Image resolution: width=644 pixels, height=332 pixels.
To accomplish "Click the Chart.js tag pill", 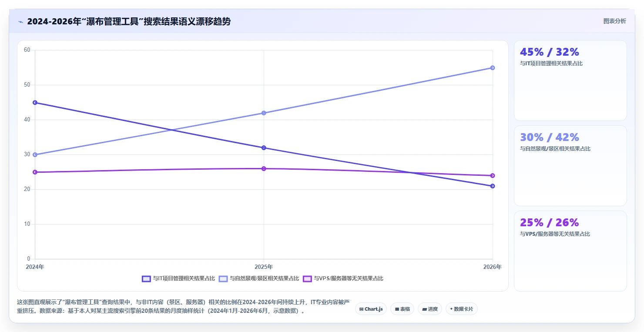I will coord(371,309).
